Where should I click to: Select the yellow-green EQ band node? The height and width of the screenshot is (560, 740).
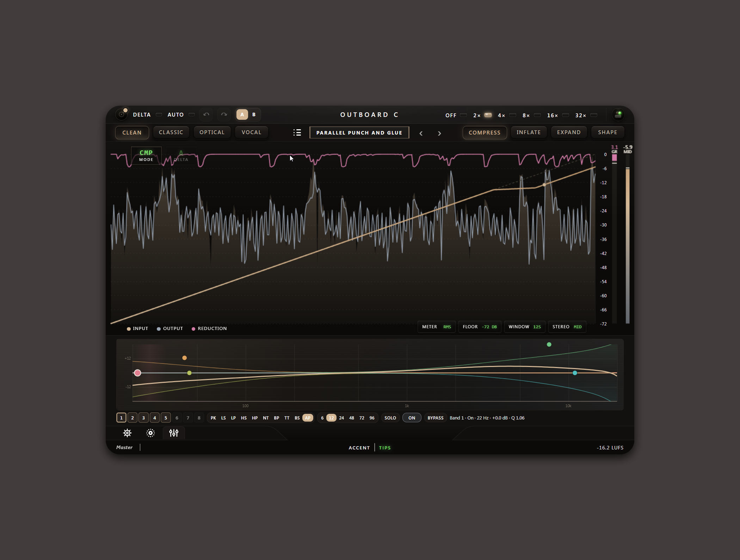(189, 373)
